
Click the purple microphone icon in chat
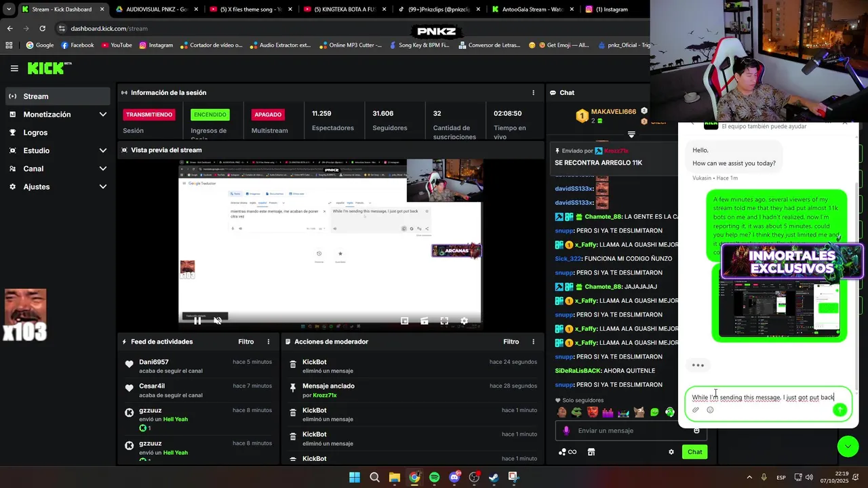coord(566,430)
